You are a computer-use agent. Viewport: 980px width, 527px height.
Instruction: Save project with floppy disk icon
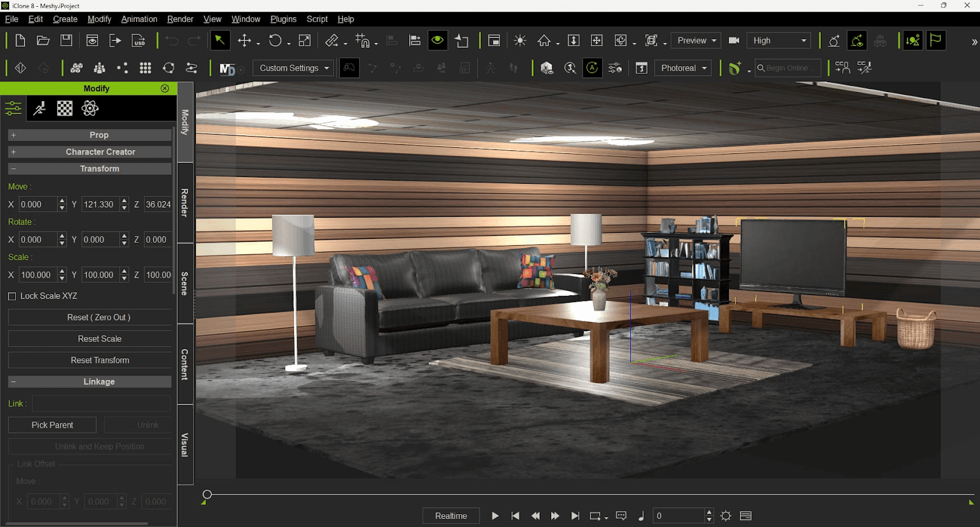(x=66, y=40)
